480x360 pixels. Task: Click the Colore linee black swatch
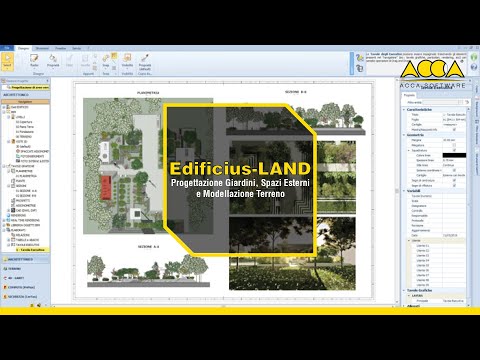[x=454, y=155]
